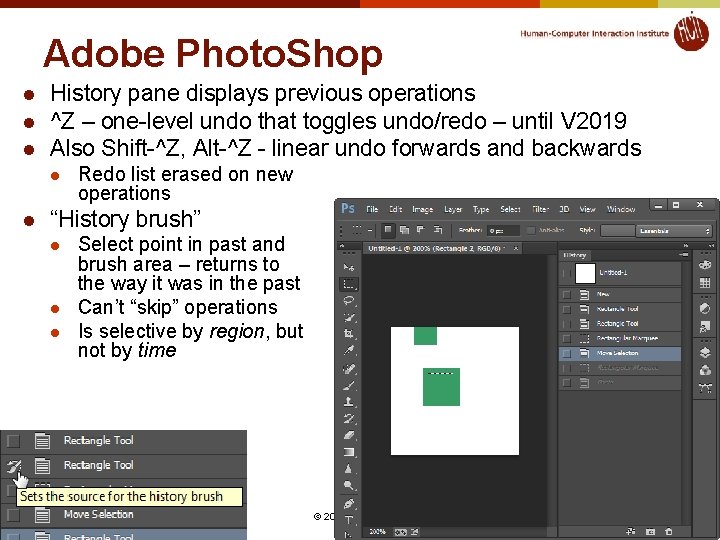Select the Type tool
The width and height of the screenshot is (720, 540).
pyautogui.click(x=349, y=520)
